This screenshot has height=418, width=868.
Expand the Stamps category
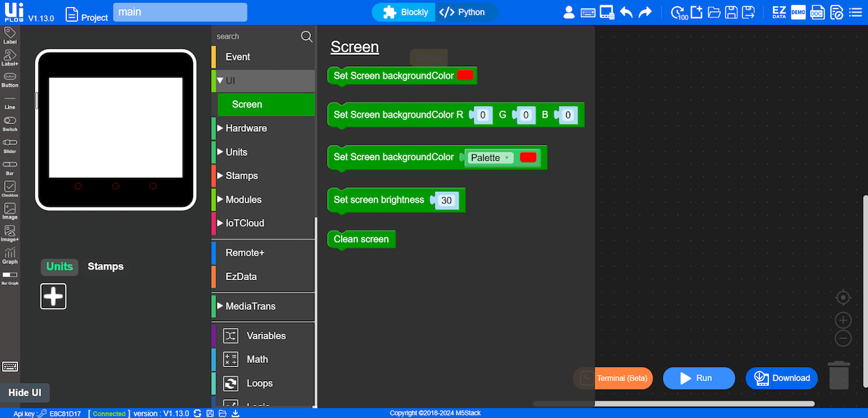[x=220, y=176]
